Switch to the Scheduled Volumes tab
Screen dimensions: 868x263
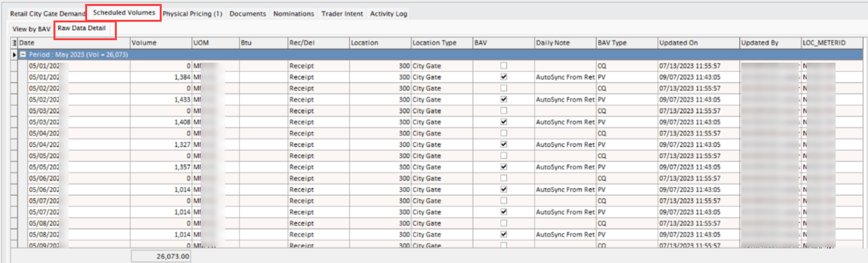(x=124, y=13)
